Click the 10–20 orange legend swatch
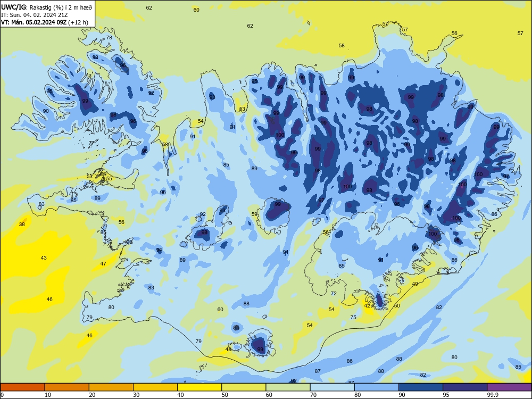 pos(67,387)
